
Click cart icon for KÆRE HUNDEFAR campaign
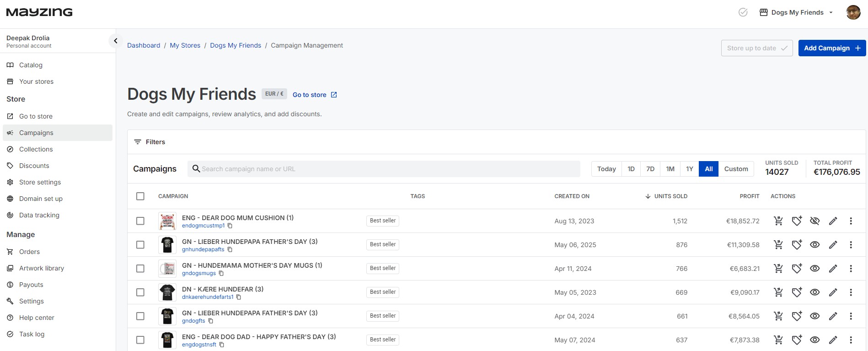pyautogui.click(x=778, y=292)
